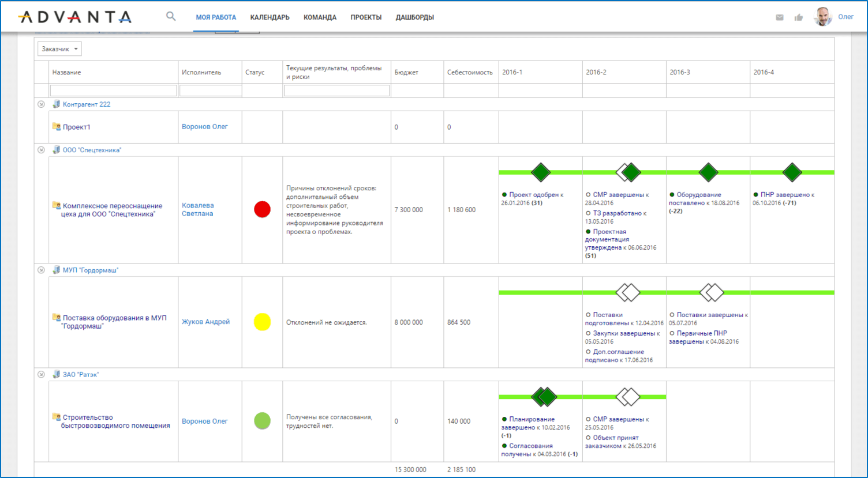This screenshot has width=868, height=478.
Task: Open Комплексное переоснащение цеха project
Action: pyautogui.click(x=112, y=210)
